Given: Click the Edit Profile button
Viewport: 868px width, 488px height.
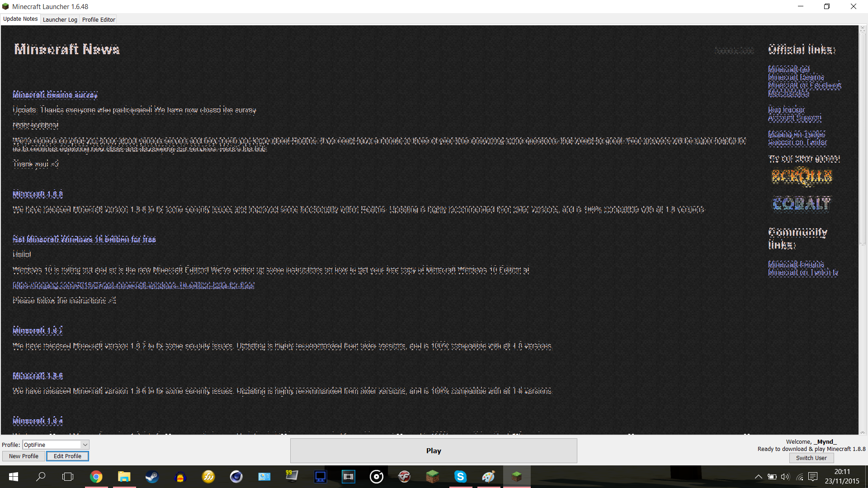Looking at the screenshot, I should point(67,456).
